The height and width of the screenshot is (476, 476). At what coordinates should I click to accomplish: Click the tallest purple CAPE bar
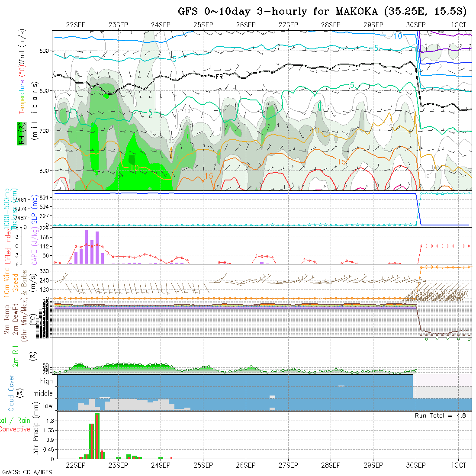click(x=87, y=247)
